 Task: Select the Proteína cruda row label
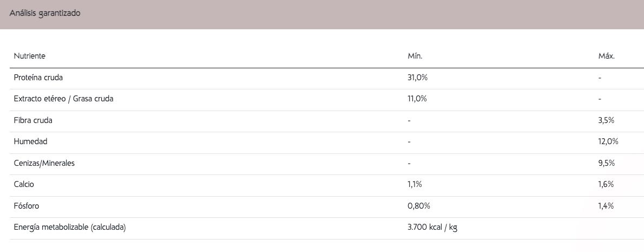[38, 77]
